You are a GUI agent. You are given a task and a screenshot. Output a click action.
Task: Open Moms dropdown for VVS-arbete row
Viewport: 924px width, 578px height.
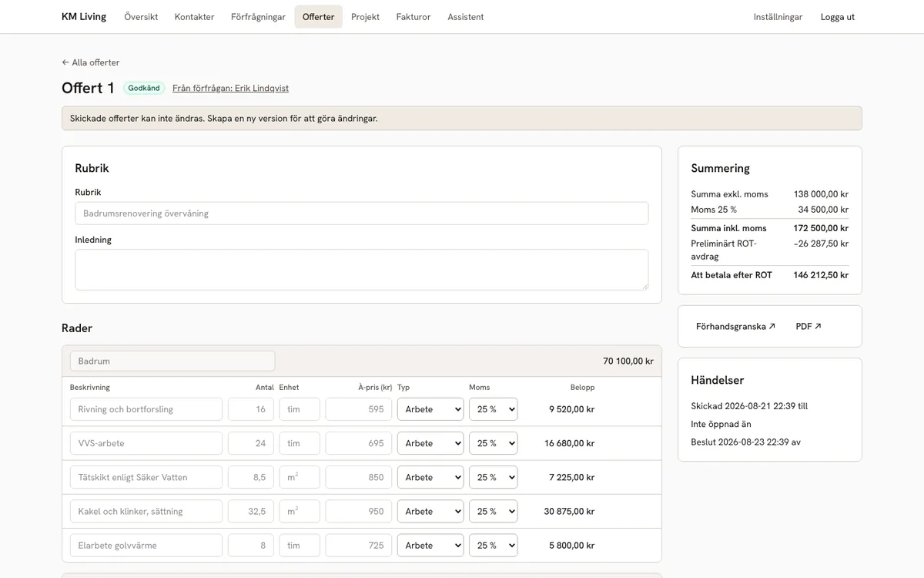pyautogui.click(x=493, y=443)
